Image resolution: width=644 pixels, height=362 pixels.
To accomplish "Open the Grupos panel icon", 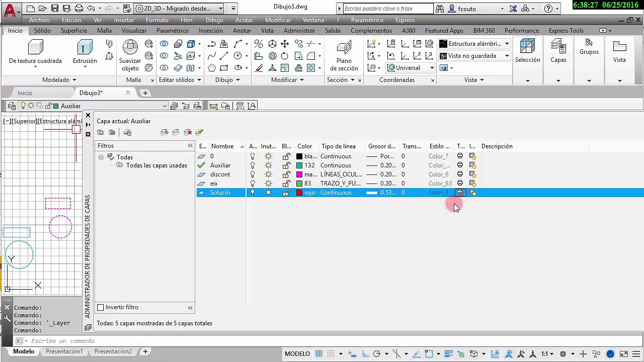I will [x=589, y=42].
